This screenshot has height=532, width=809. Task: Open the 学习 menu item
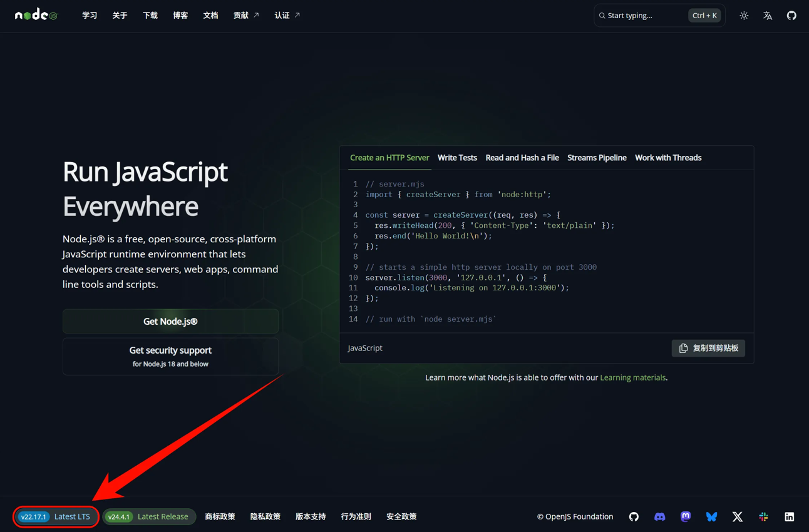(x=90, y=16)
